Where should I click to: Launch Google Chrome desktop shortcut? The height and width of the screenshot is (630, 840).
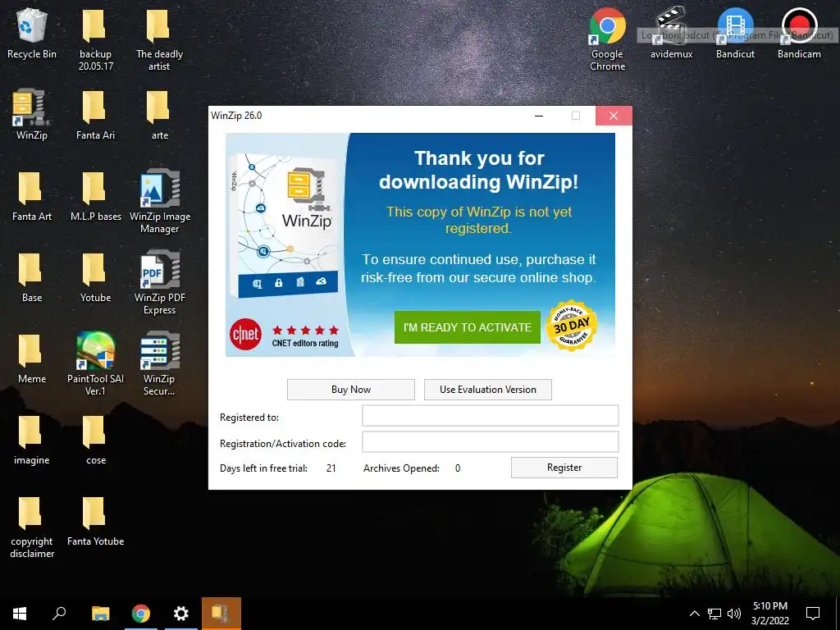[608, 40]
